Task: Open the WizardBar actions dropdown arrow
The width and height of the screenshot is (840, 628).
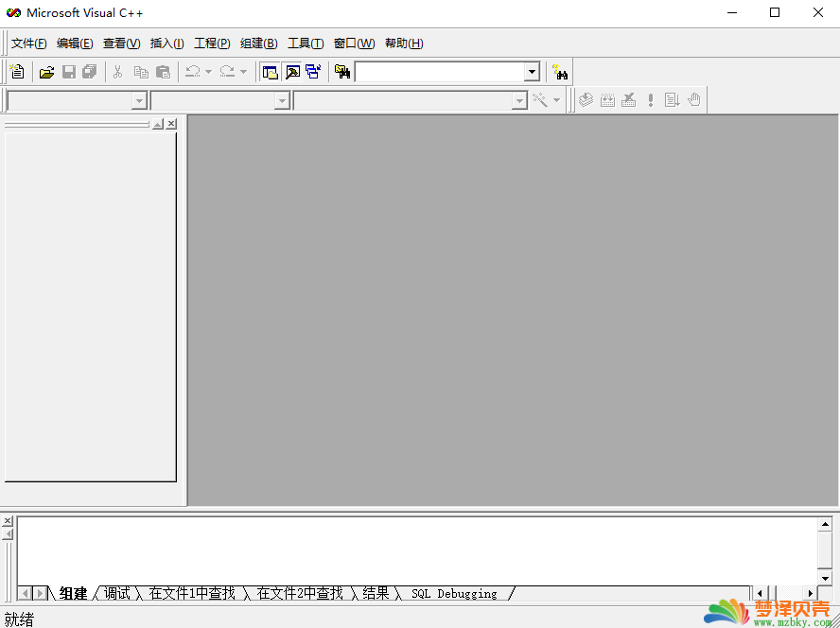Action: click(x=556, y=100)
